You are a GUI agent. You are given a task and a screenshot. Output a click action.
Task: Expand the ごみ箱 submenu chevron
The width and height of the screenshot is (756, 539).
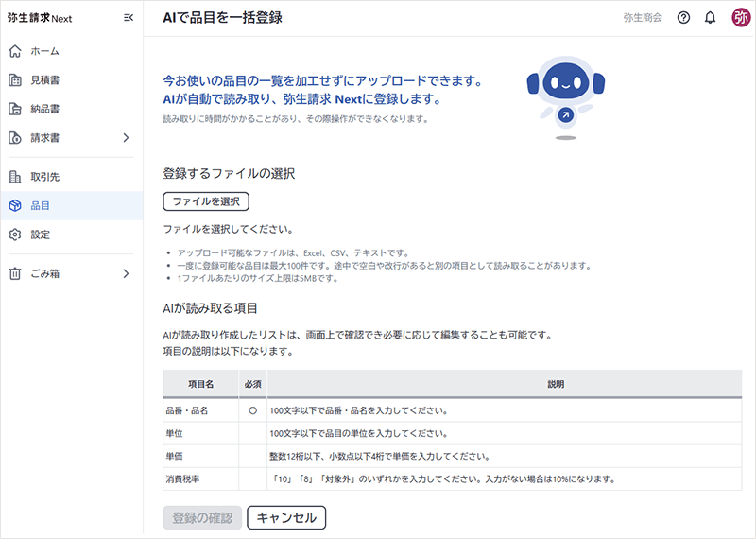pyautogui.click(x=127, y=273)
